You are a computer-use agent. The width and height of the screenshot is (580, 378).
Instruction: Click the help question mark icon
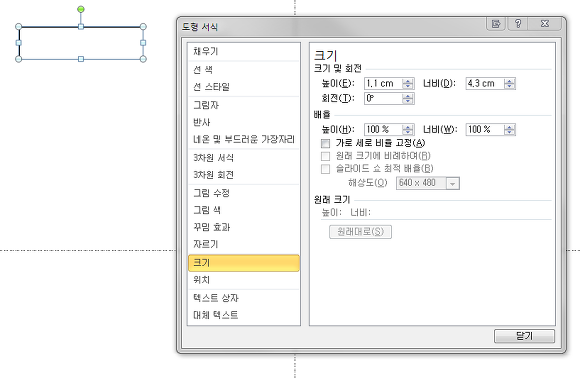[x=518, y=24]
